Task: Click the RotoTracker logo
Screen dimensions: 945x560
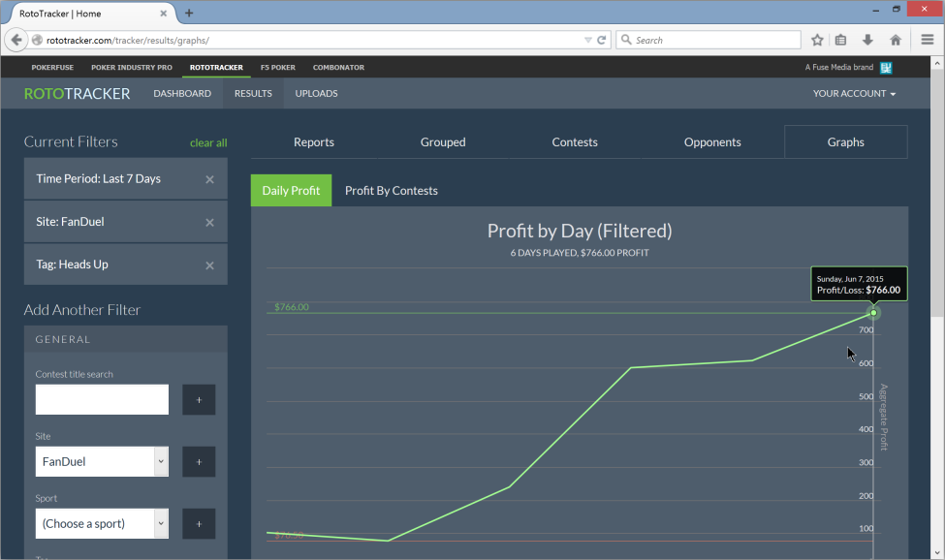Action: point(78,93)
